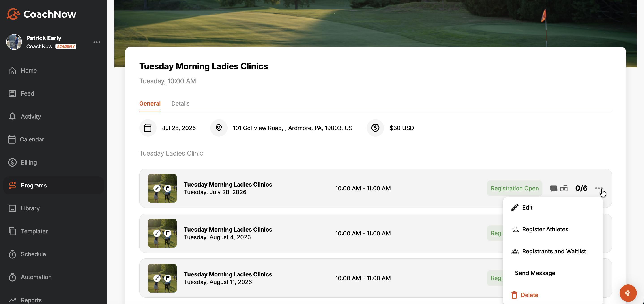Click the CoachNow logo
The height and width of the screenshot is (304, 644).
pos(41,14)
